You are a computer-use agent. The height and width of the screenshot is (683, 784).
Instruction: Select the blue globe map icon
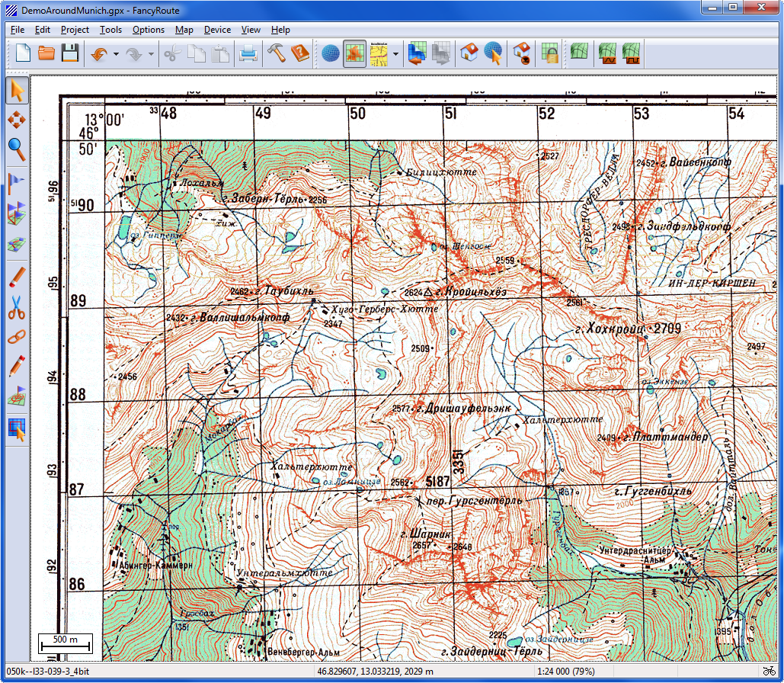[x=330, y=53]
